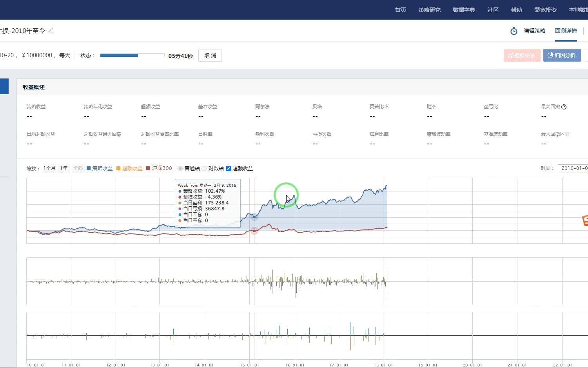Click the 超额收益最大回撤 metric label
Image resolution: width=588 pixels, height=368 pixels.
coord(103,134)
